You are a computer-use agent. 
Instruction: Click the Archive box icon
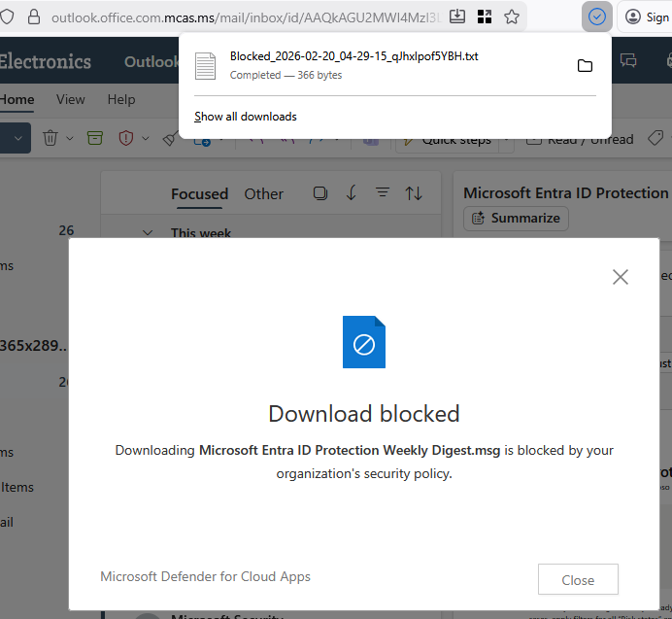tap(94, 139)
